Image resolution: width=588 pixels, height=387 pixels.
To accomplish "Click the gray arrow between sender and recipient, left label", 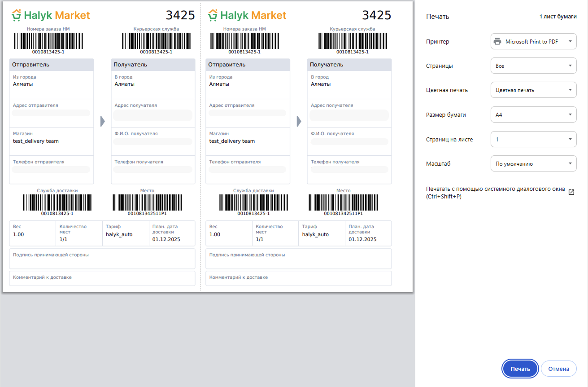I will (x=102, y=121).
